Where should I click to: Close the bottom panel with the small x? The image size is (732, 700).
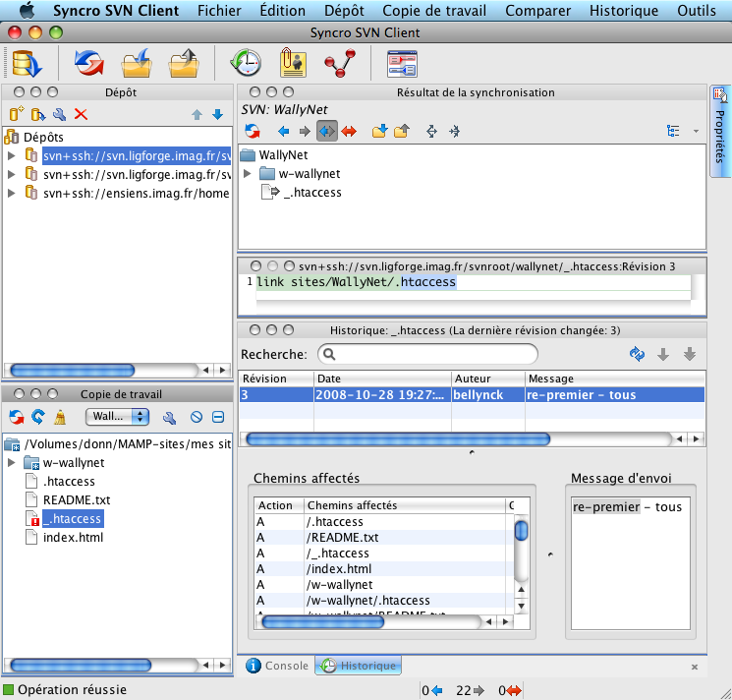(695, 667)
